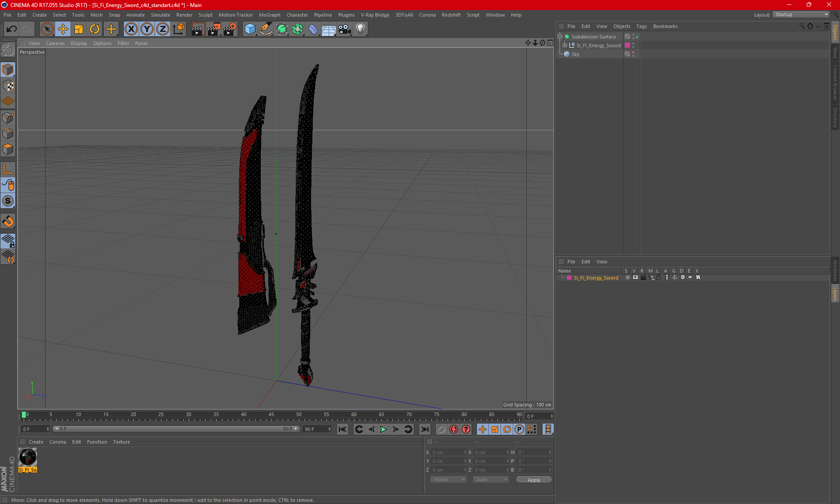Click the magnet tweak icon
The width and height of the screenshot is (840, 504).
pos(8,221)
